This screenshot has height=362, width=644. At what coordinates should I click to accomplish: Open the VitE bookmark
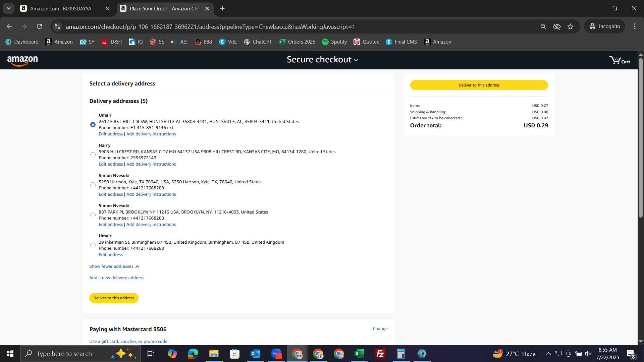(x=228, y=42)
